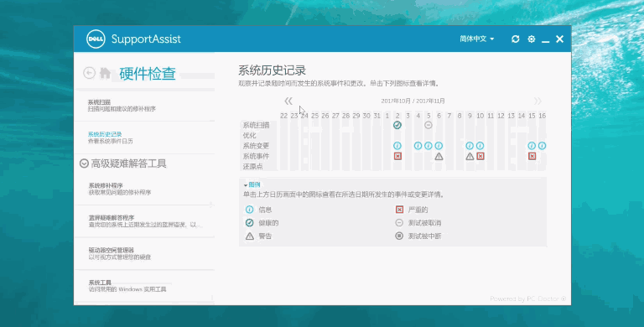Go to previous dates with double-left arrows

pos(288,101)
